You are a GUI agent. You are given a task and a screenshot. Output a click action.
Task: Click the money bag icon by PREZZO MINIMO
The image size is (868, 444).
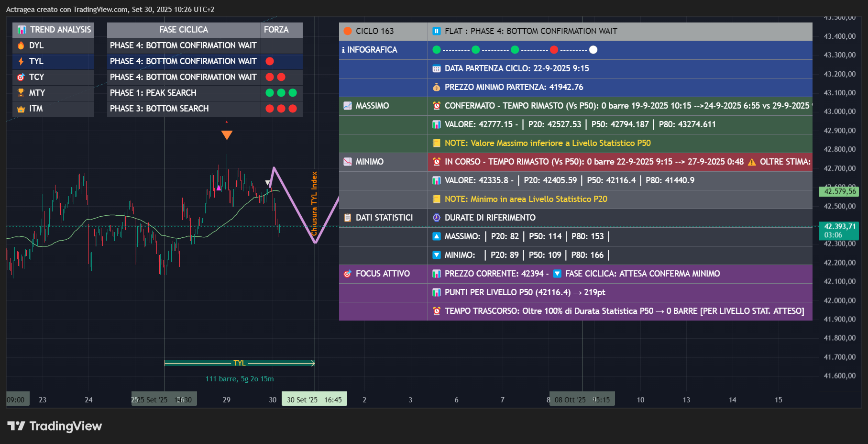[437, 87]
